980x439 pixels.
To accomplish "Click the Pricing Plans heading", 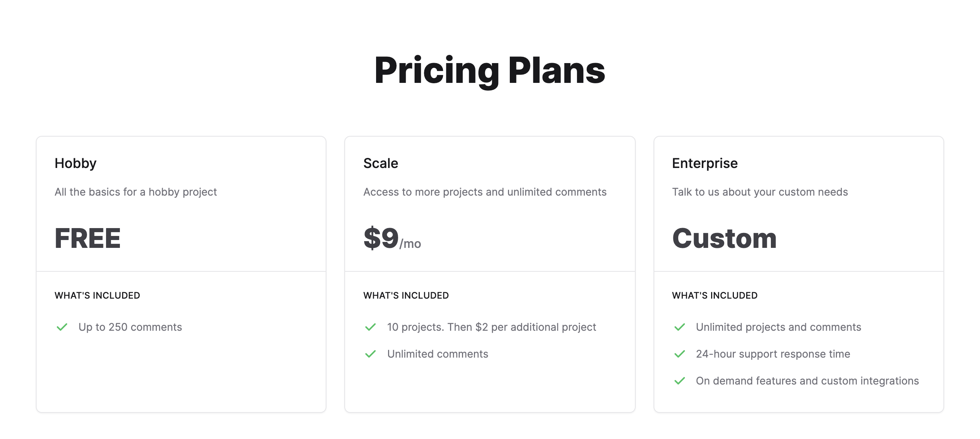I will pyautogui.click(x=490, y=71).
